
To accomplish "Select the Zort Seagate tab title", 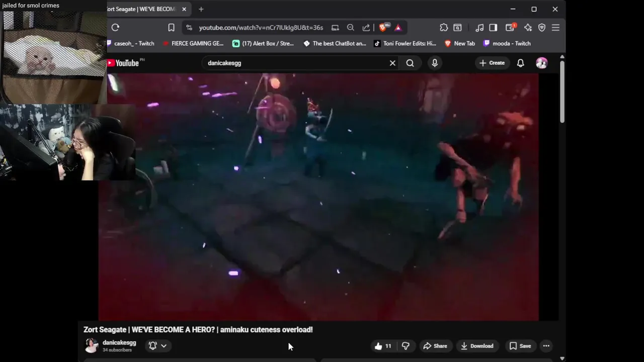I will coord(141,9).
